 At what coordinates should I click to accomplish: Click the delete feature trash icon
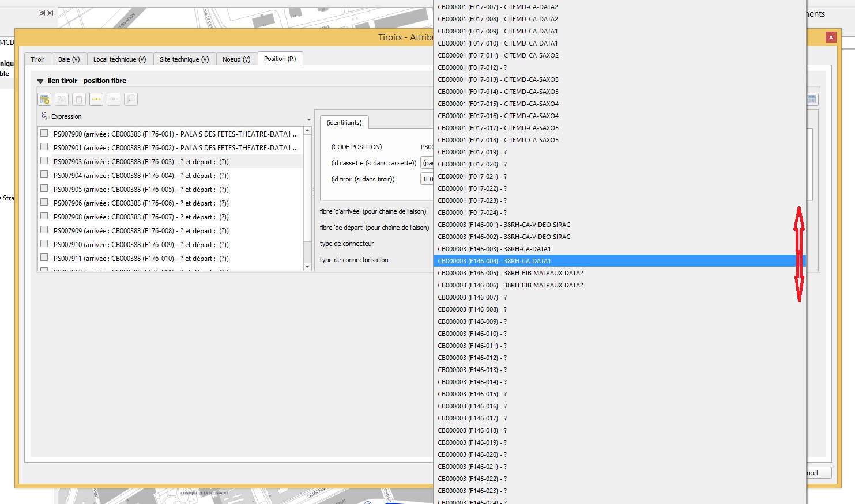(79, 99)
